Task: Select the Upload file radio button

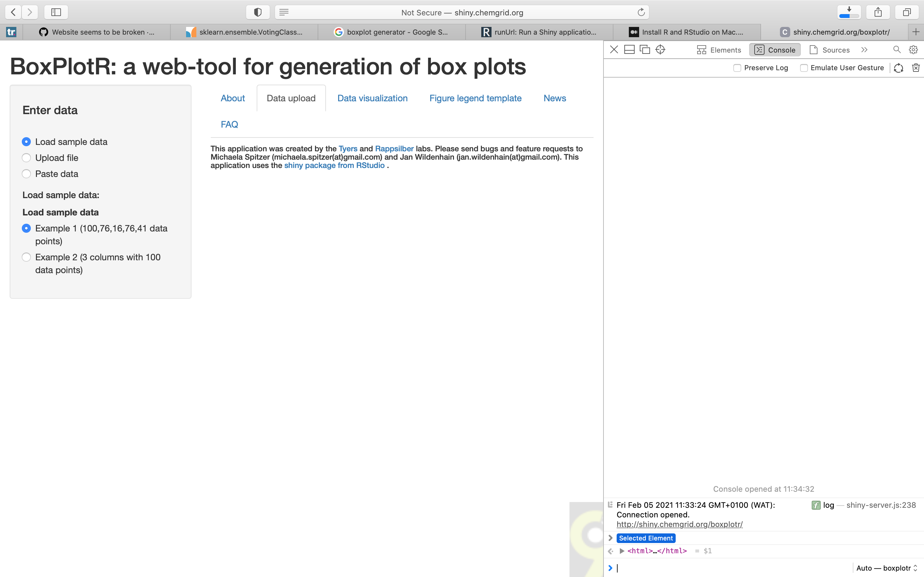Action: coord(26,158)
